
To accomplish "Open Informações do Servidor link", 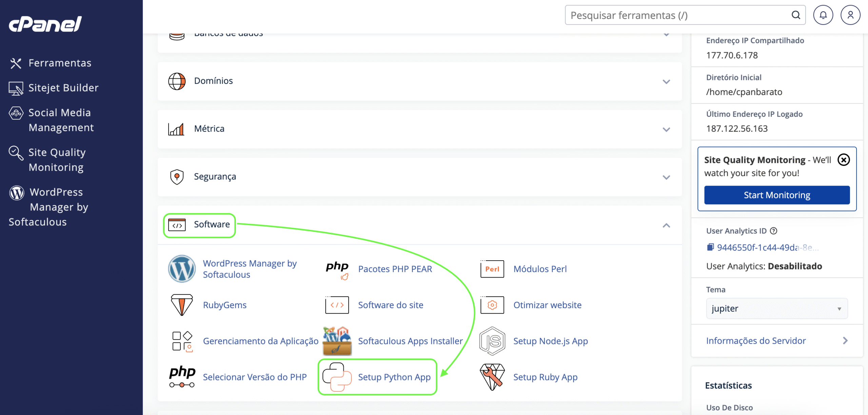I will 756,341.
